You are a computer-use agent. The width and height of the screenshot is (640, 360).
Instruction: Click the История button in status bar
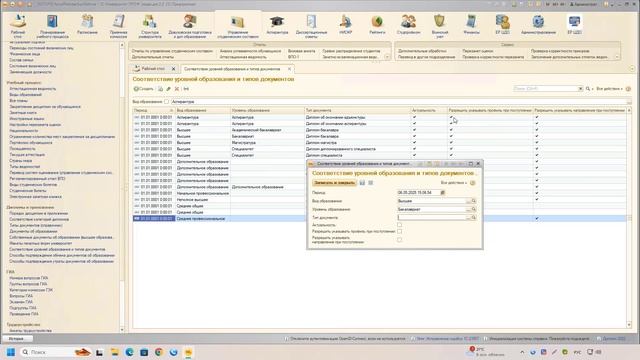17,339
